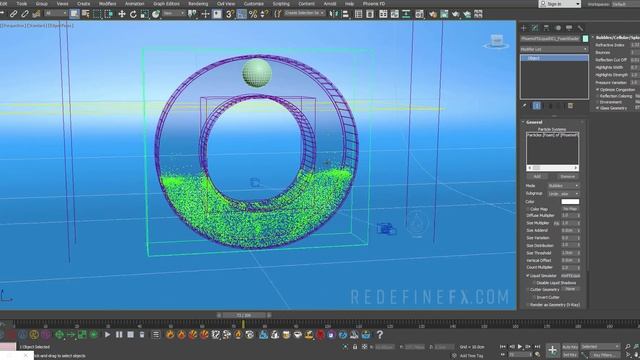Select the Rotate transform tool
The height and width of the screenshot is (360, 640).
(133, 14)
